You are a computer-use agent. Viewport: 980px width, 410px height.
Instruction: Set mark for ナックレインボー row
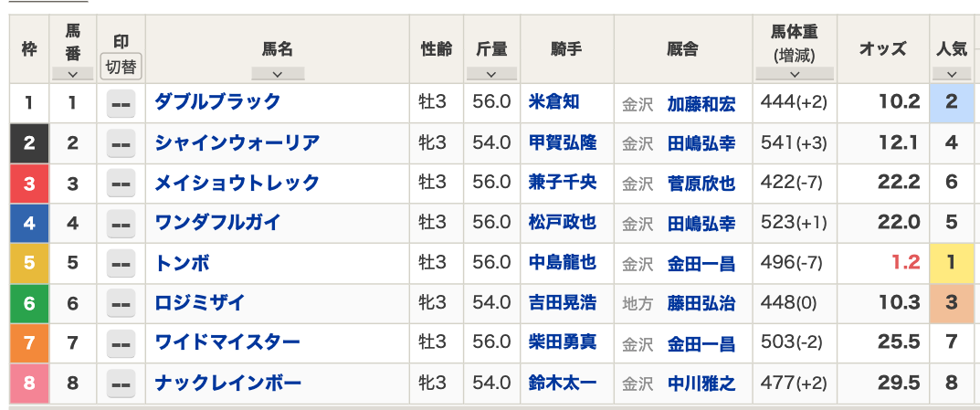click(121, 384)
